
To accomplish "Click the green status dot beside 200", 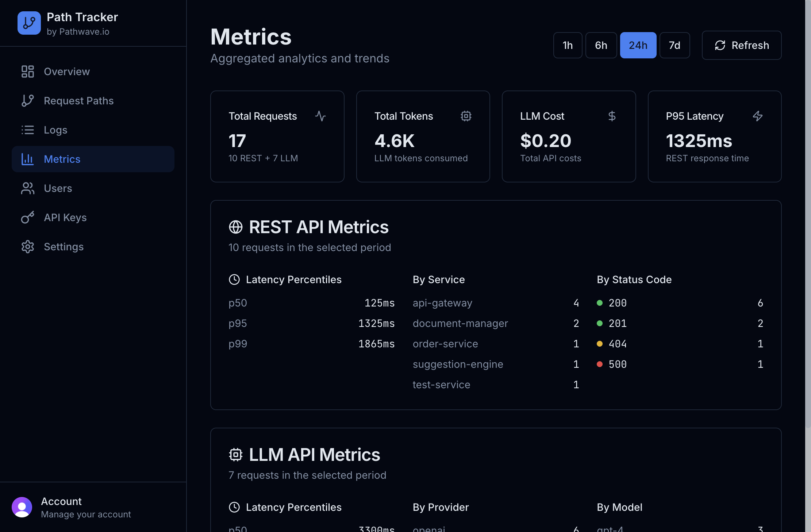I will [x=599, y=302].
